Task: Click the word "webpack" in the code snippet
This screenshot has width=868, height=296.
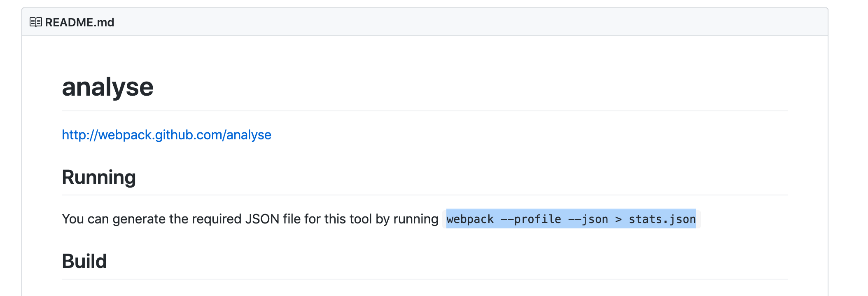Action: 470,219
